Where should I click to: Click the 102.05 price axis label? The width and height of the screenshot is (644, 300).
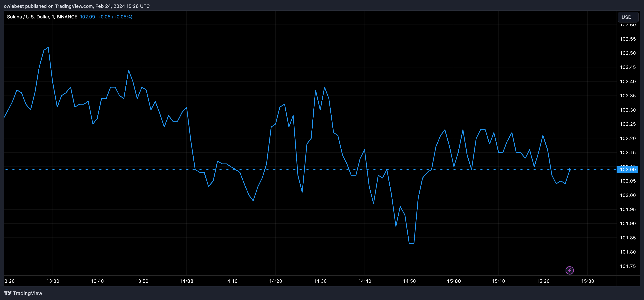tap(628, 181)
